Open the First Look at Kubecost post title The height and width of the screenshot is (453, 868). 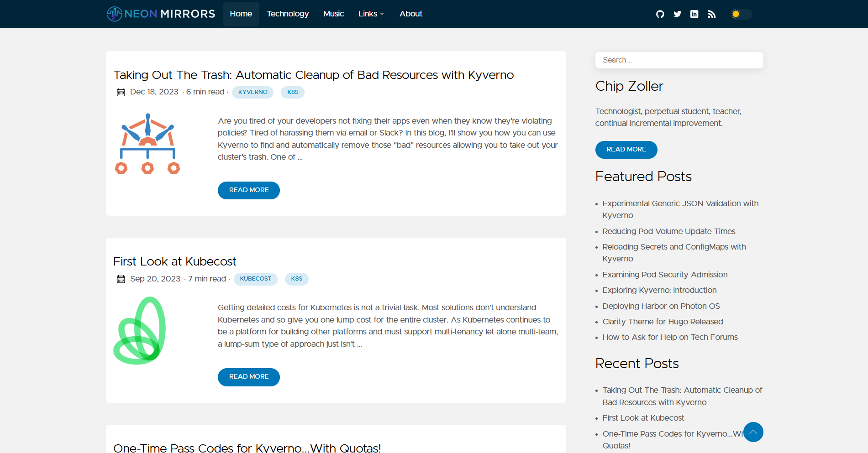(175, 261)
